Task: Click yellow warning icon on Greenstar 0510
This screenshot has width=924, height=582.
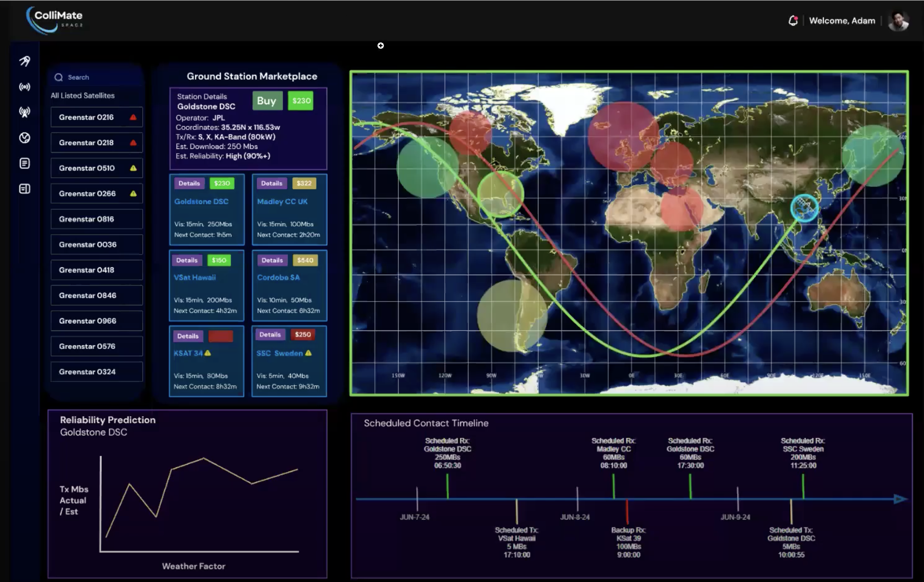Action: [133, 168]
